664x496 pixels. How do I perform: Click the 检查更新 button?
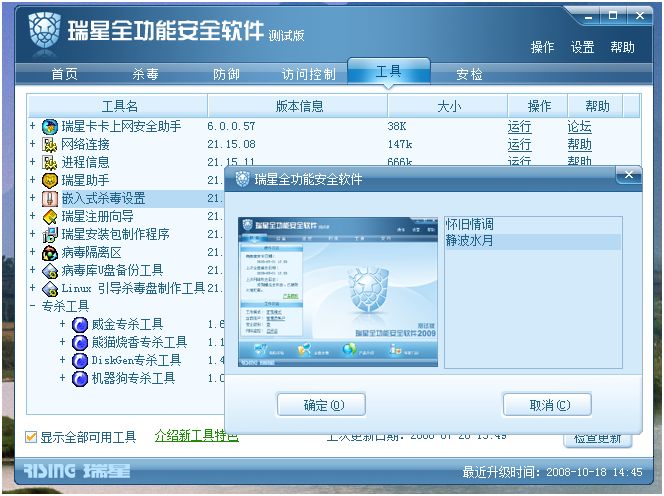(x=598, y=439)
